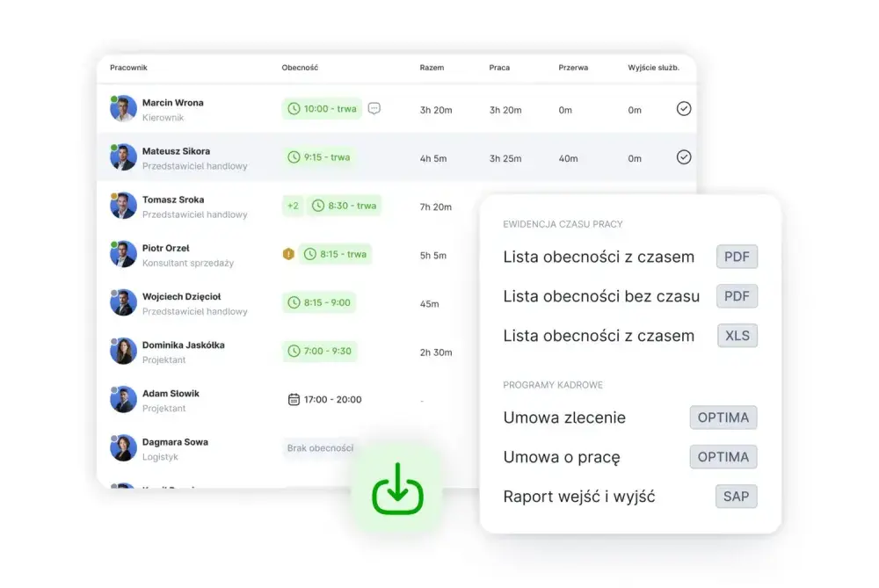
Task: Sort by the Pracownik column header
Action: tap(128, 68)
